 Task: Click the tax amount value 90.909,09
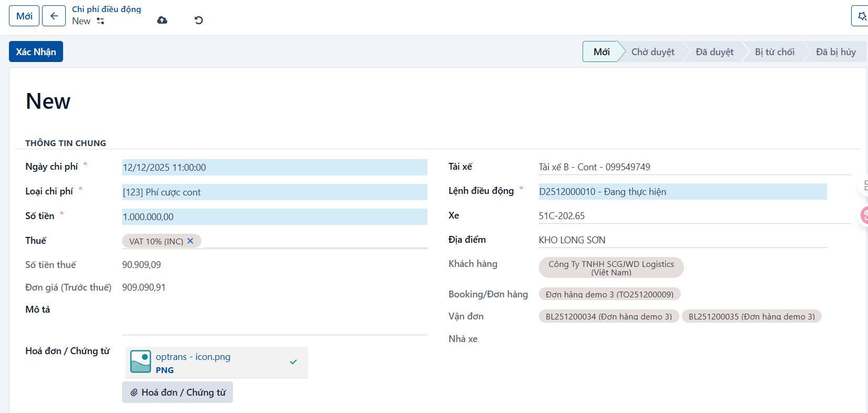(141, 265)
